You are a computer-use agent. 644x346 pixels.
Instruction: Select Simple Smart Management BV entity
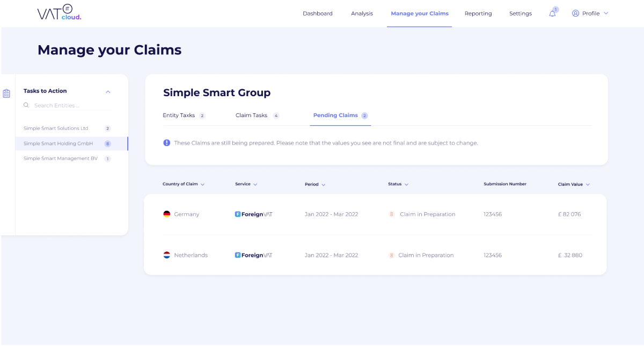[61, 158]
